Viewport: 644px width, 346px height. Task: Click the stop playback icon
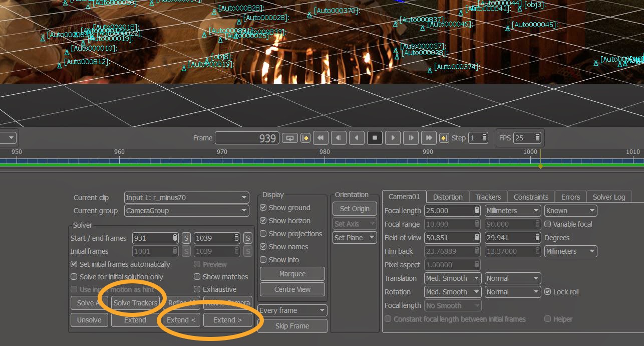(375, 138)
